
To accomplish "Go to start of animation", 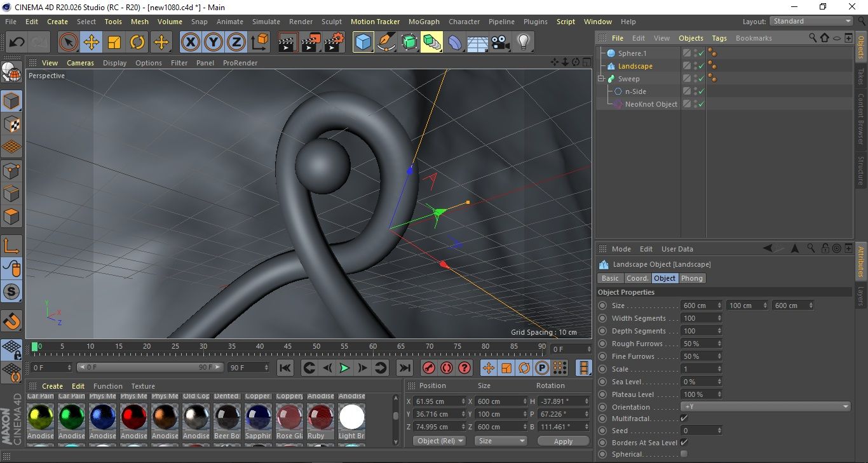I will tap(285, 368).
